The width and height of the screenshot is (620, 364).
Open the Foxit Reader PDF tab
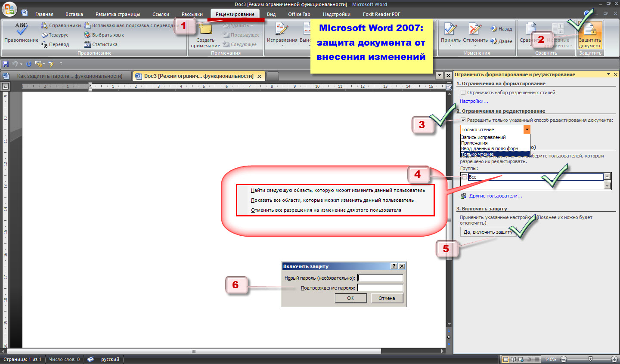[x=381, y=14]
